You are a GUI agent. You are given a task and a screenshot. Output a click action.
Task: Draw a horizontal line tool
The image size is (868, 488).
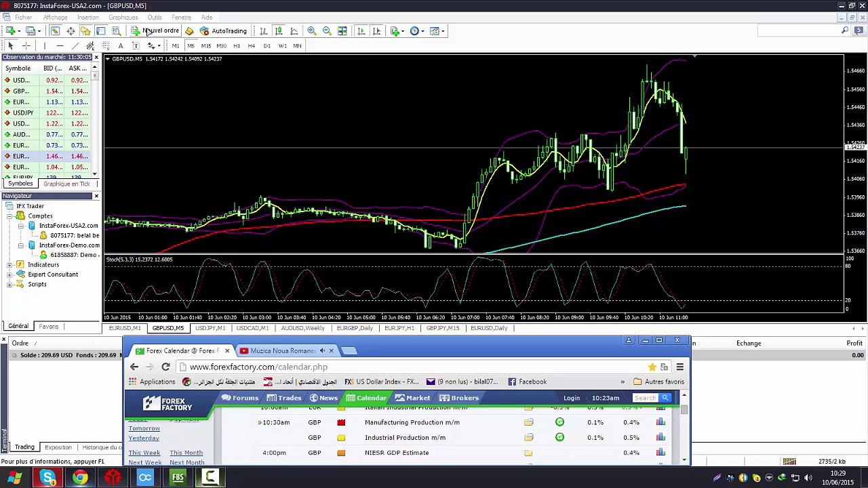tap(60, 45)
